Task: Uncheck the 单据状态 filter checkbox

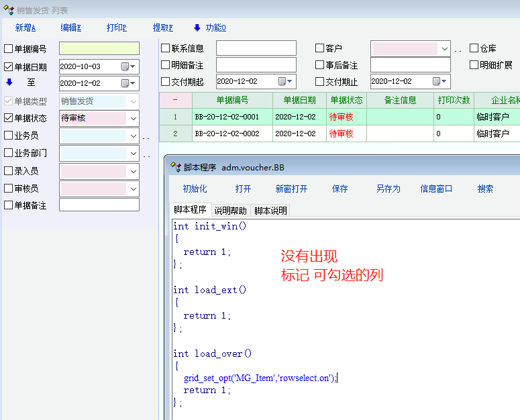Action: click(9, 119)
